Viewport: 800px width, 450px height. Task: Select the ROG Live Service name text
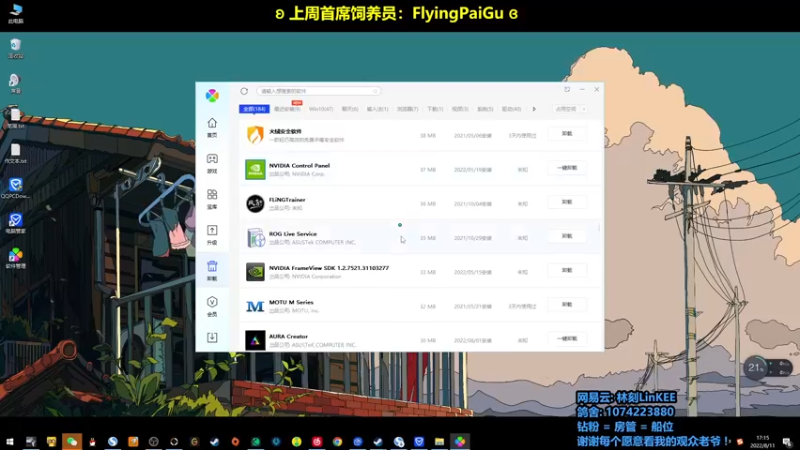tap(293, 234)
